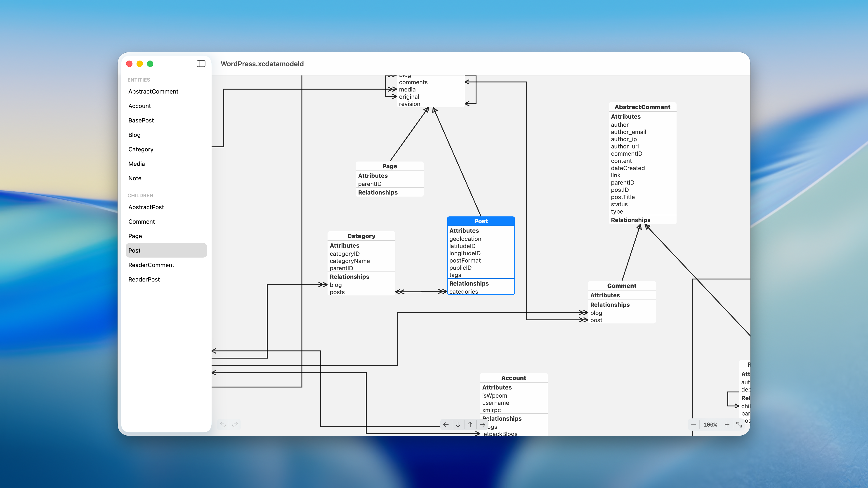Select Blog in the sidebar
The image size is (868, 488).
(166, 135)
